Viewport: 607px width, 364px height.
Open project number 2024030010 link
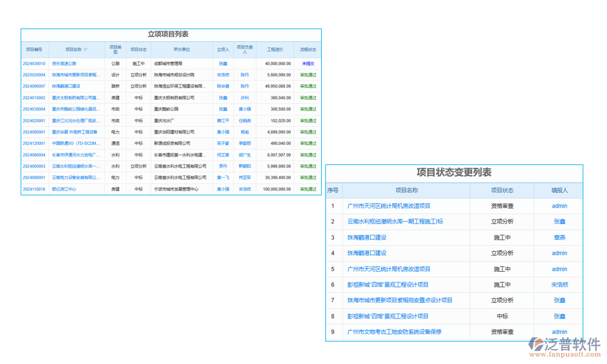tap(34, 63)
